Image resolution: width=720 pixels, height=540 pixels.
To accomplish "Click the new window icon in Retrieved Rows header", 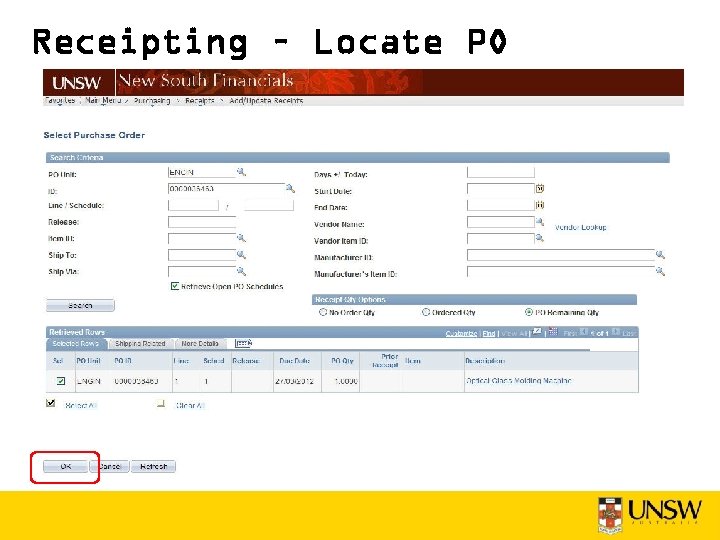I will tap(537, 332).
